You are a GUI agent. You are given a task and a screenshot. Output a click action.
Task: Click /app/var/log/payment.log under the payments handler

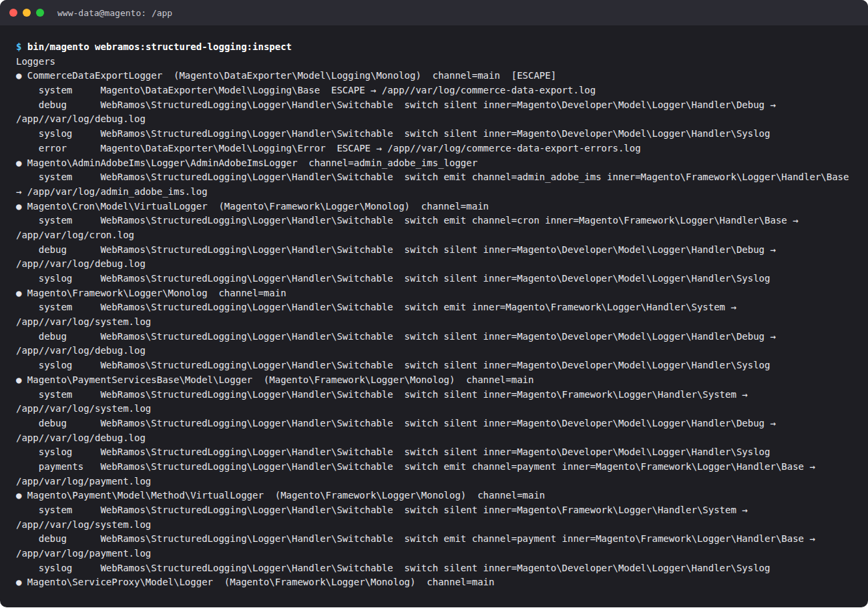click(83, 481)
